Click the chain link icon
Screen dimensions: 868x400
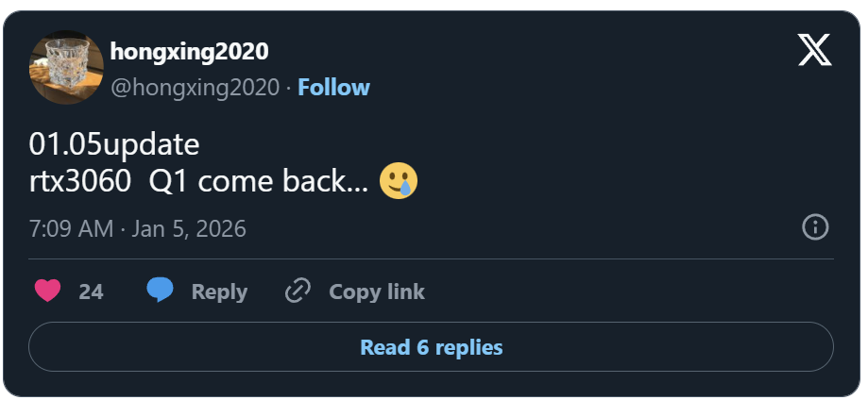[x=298, y=292]
